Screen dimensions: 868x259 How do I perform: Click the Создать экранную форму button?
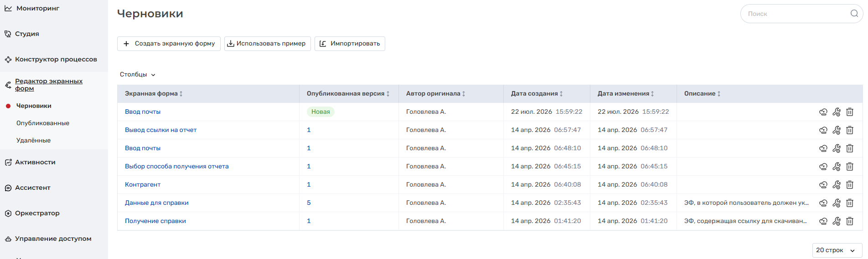click(169, 44)
